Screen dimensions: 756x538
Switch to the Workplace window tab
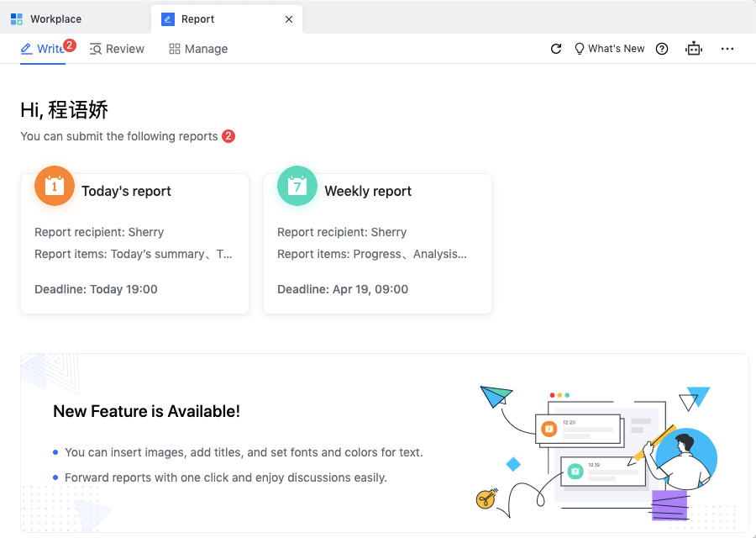pyautogui.click(x=55, y=18)
